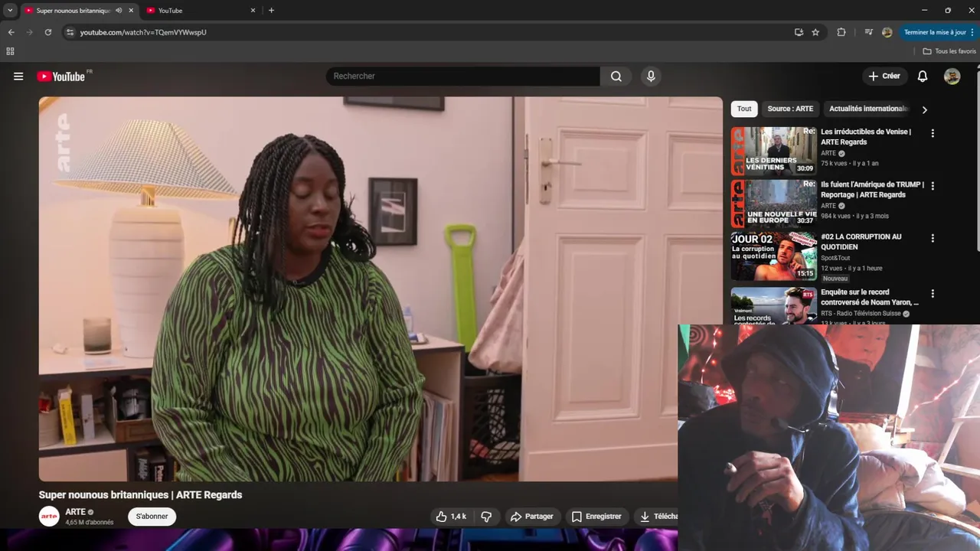Subscribe with the S'abonner button
The width and height of the screenshot is (980, 551).
[x=152, y=517]
